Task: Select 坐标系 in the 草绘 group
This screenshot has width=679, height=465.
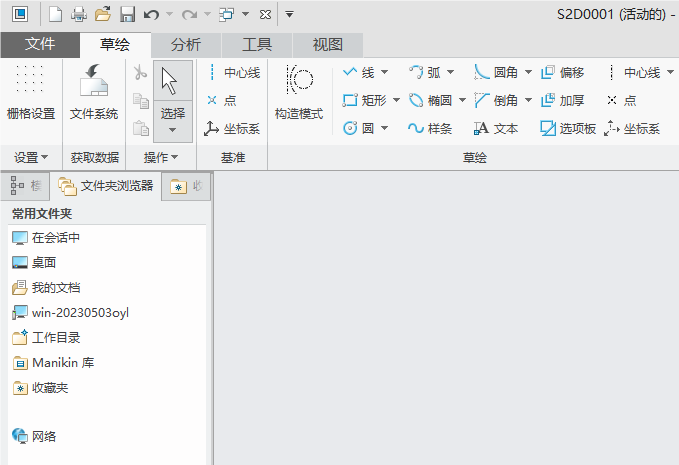Action: [x=632, y=129]
